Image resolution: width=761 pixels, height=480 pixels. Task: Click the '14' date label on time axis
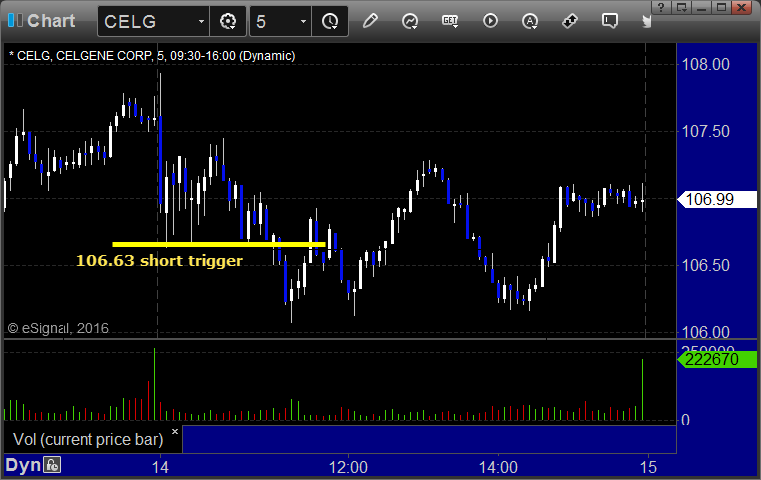pos(160,467)
